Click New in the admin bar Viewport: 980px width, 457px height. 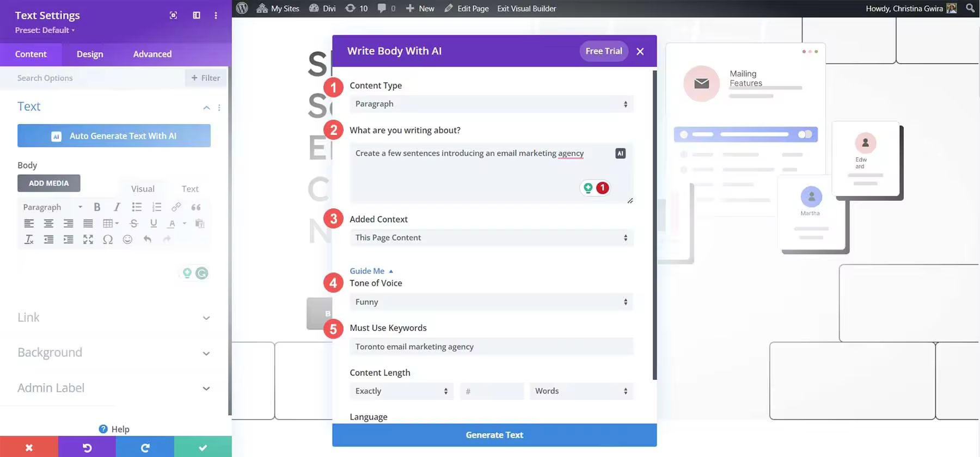tap(420, 8)
